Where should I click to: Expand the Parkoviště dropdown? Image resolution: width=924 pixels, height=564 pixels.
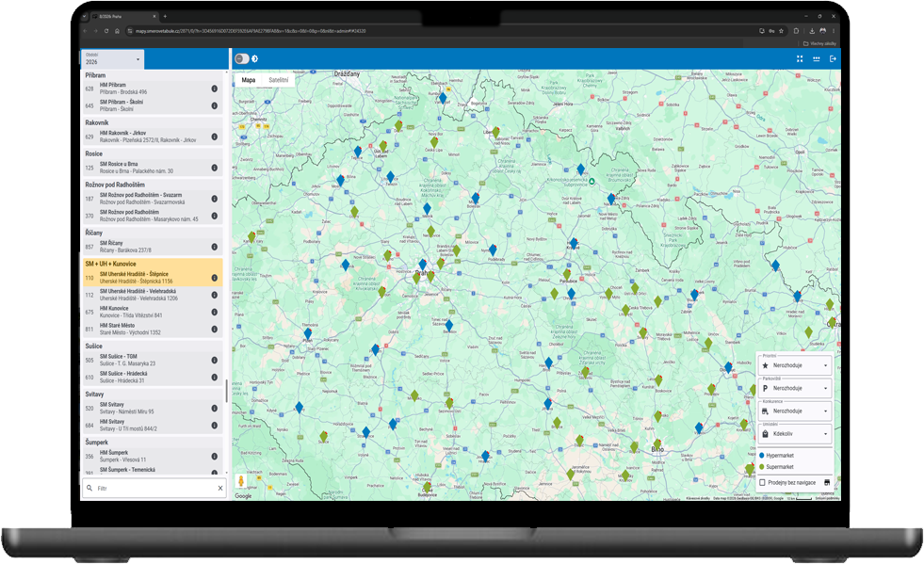796,388
